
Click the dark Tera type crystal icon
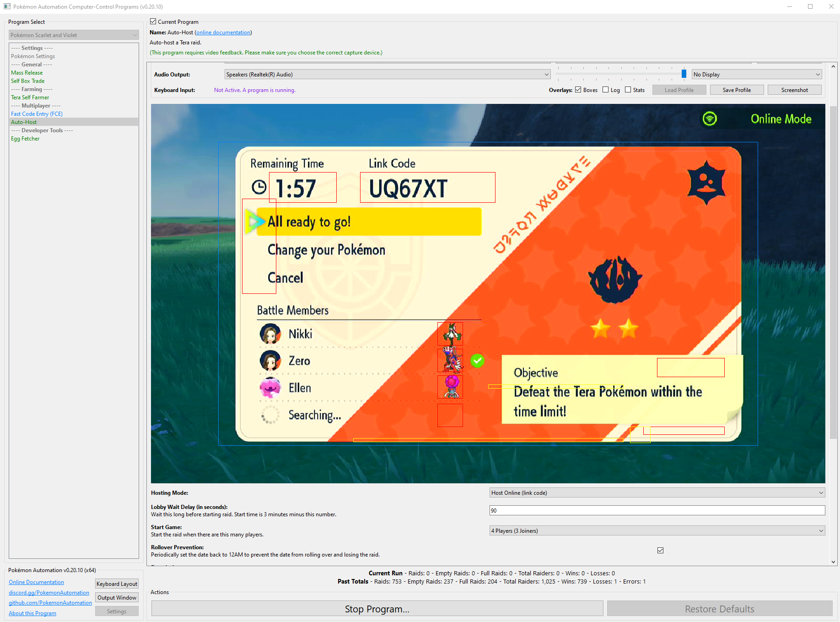(x=706, y=183)
